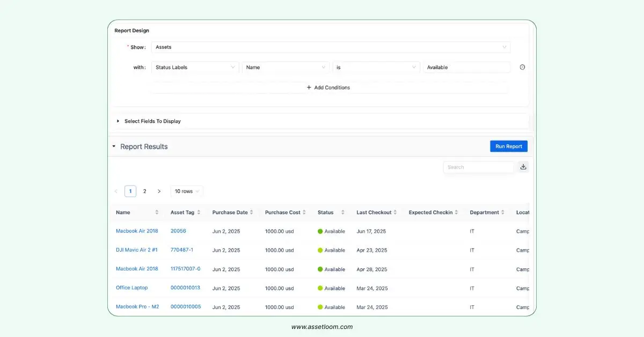
Task: Sort by Purchase Cost column arrows
Action: click(x=304, y=213)
